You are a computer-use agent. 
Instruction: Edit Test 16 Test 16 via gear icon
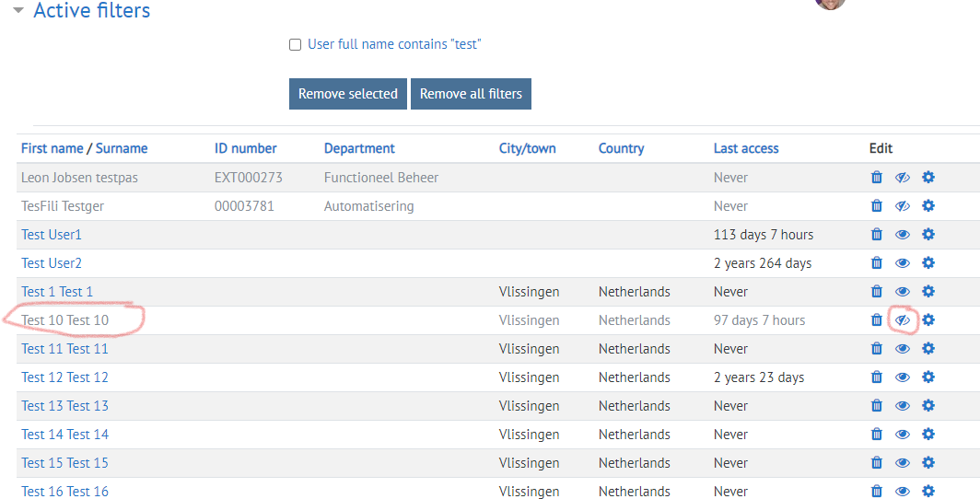click(x=928, y=492)
